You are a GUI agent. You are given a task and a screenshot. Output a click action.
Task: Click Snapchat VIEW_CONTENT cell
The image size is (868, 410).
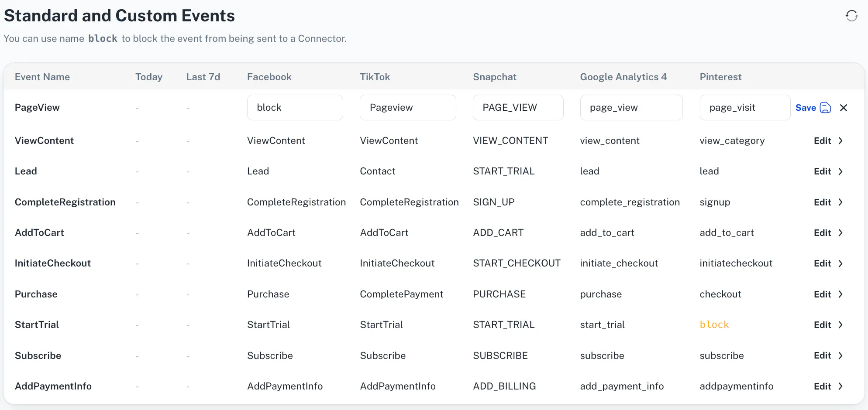(510, 140)
